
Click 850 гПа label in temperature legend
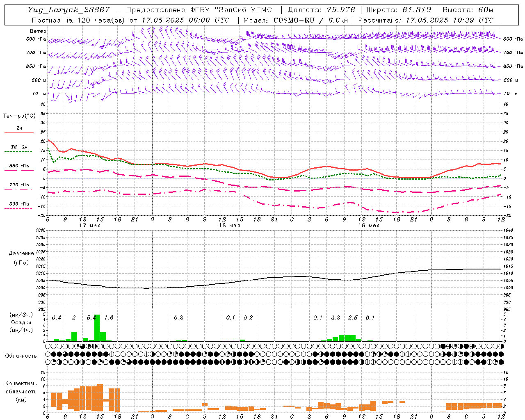click(x=19, y=166)
